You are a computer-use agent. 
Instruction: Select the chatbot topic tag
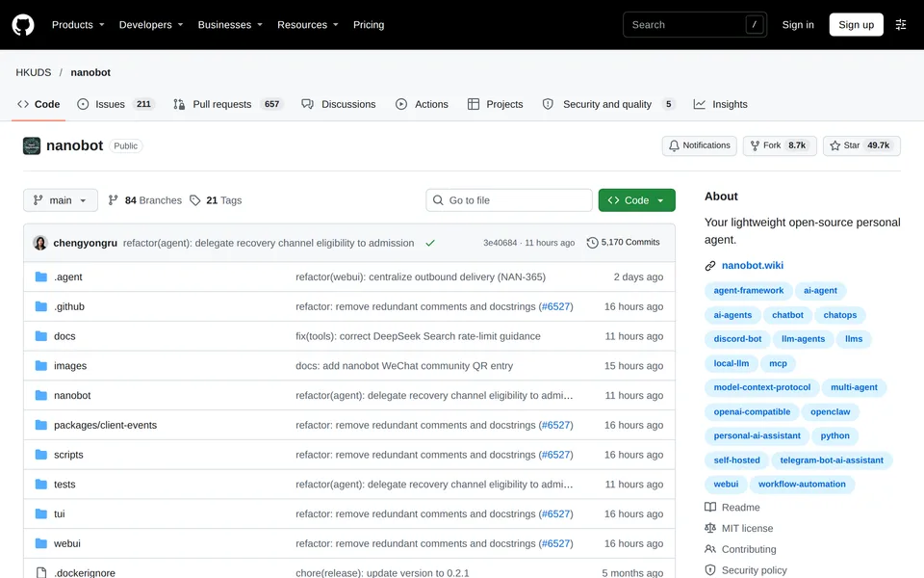point(787,315)
